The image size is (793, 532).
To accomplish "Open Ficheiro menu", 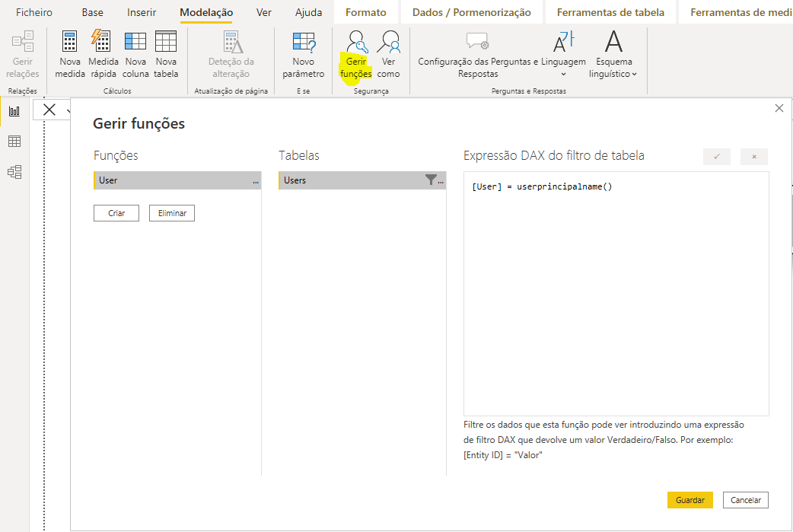I will 34,12.
